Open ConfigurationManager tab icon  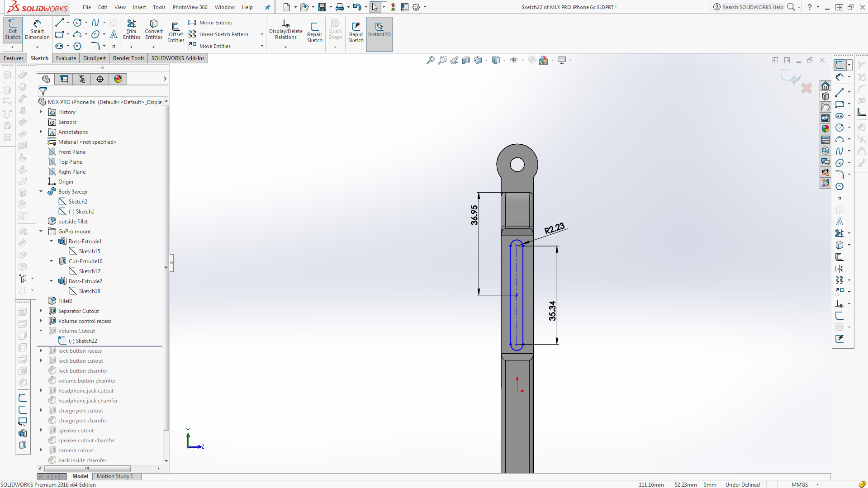point(82,79)
